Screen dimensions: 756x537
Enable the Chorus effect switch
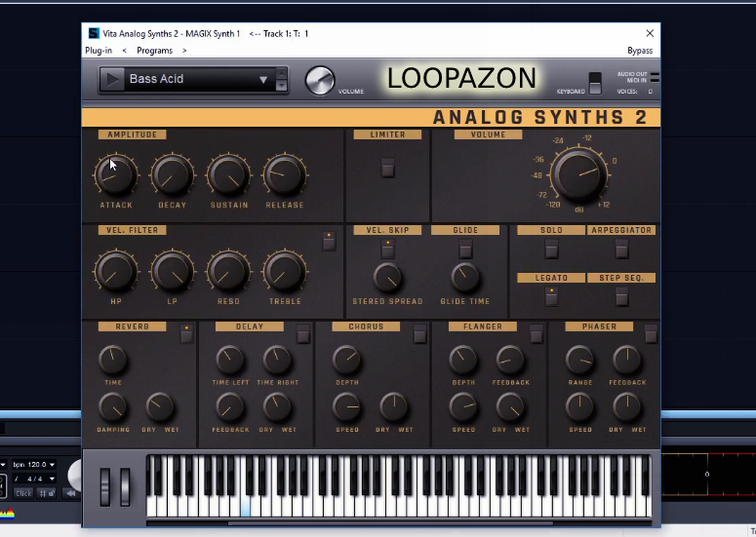[419, 333]
